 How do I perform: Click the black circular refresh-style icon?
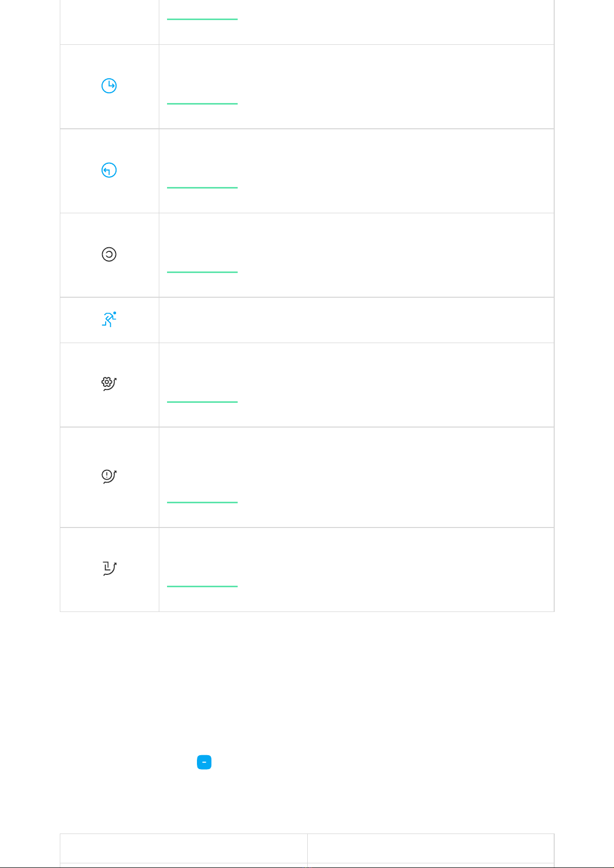[109, 254]
